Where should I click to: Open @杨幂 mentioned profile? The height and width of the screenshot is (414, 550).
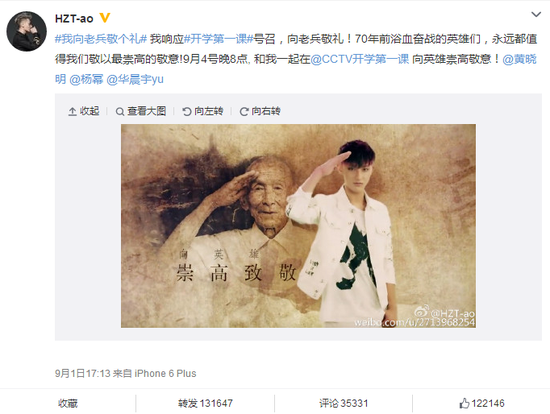click(x=86, y=80)
